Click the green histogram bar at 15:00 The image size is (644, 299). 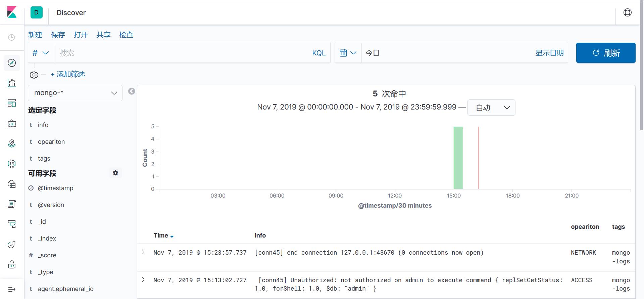point(458,158)
